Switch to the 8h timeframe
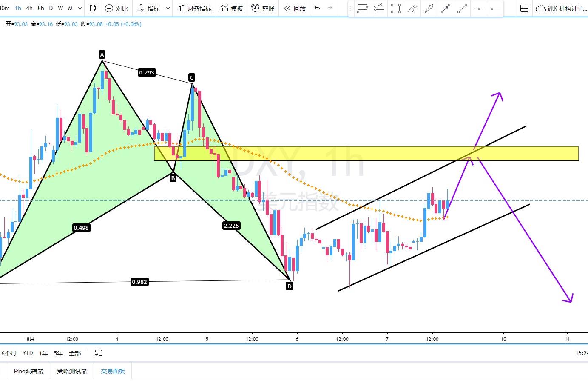Image resolution: width=588 pixels, height=392 pixels. coord(41,8)
